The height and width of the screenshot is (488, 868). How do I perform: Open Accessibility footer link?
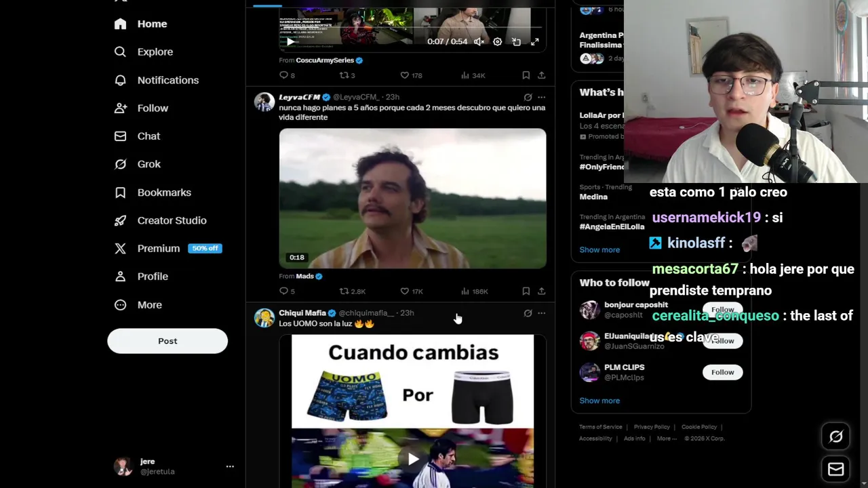(595, 439)
